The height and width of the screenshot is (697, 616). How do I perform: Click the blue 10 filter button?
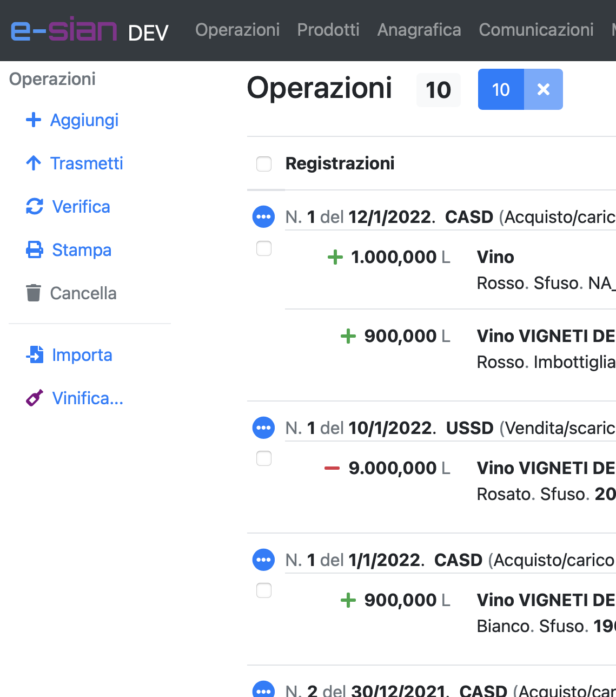501,89
